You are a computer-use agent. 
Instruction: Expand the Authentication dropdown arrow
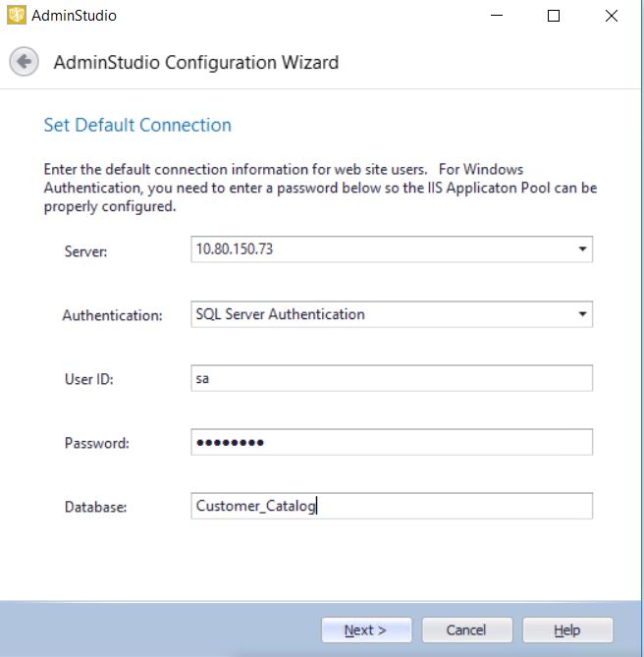tap(582, 314)
